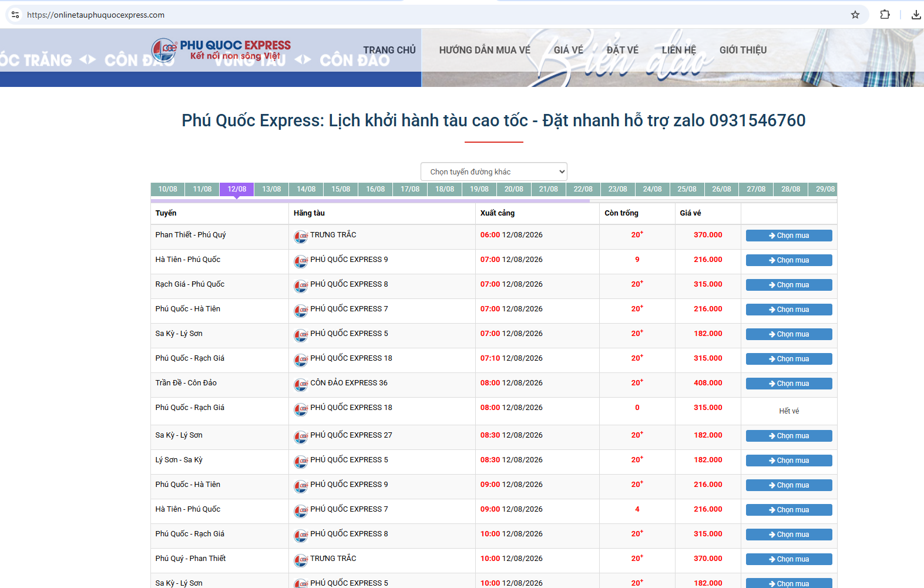Click the logo in the 07:00 Hà Tiên - Phú Quốc row

click(301, 261)
